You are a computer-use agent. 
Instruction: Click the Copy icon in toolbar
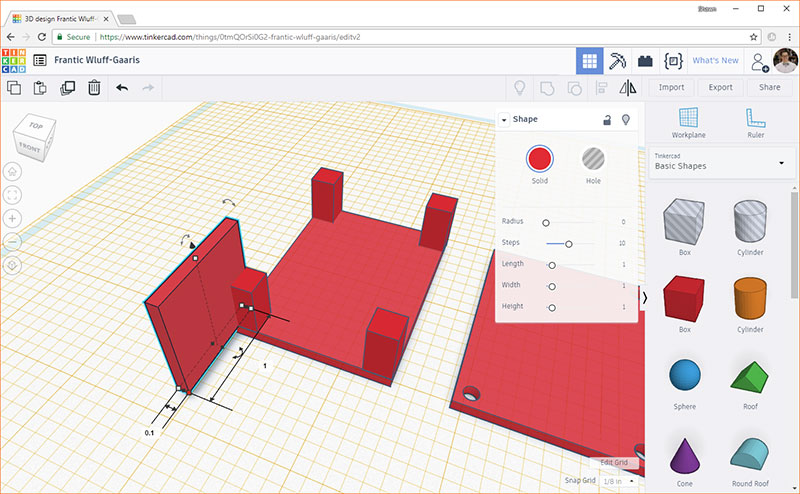[15, 88]
